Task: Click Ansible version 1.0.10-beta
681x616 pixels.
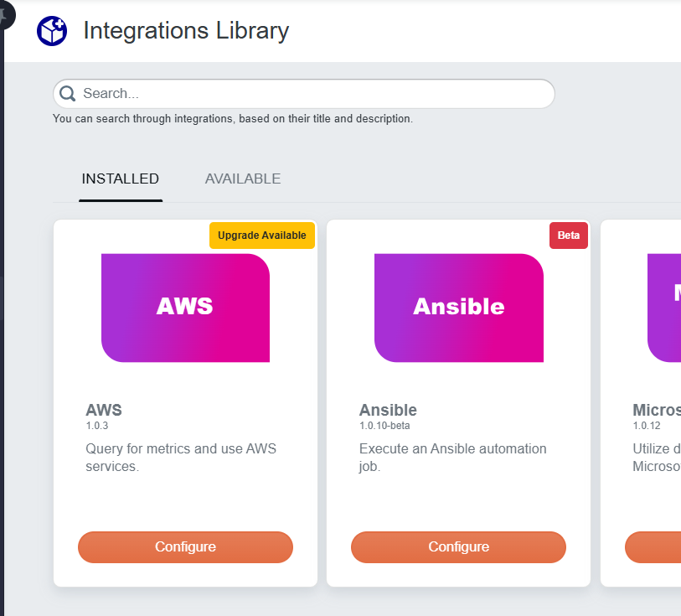Action: click(384, 426)
